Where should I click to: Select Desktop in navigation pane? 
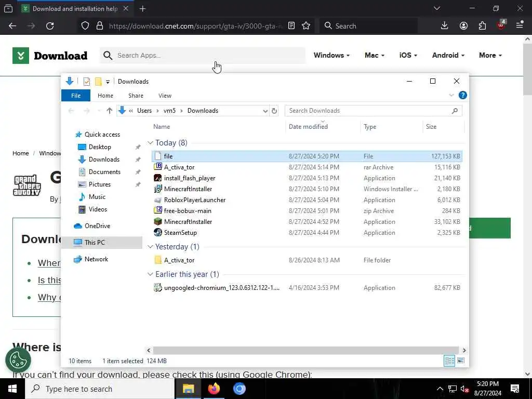click(100, 147)
